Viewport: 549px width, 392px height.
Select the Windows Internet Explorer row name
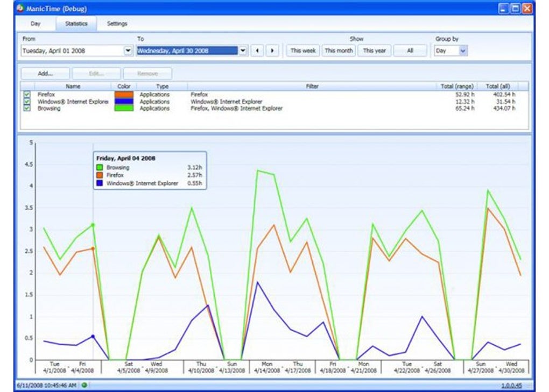tap(73, 102)
